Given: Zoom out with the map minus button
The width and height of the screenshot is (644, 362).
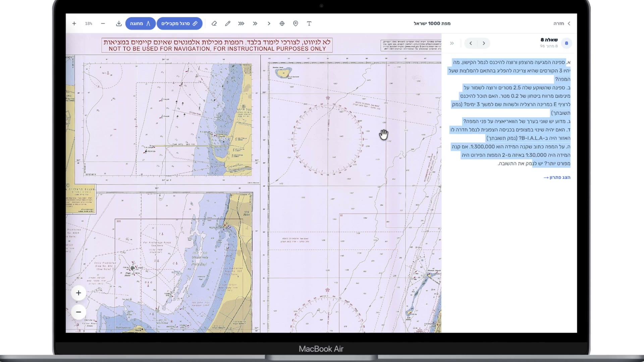Looking at the screenshot, I should click(78, 312).
